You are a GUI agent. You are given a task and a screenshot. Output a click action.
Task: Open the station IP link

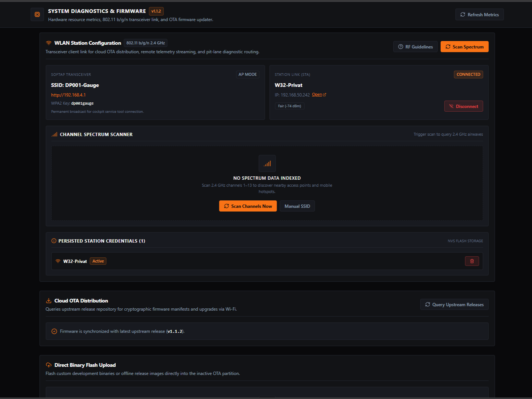click(319, 95)
